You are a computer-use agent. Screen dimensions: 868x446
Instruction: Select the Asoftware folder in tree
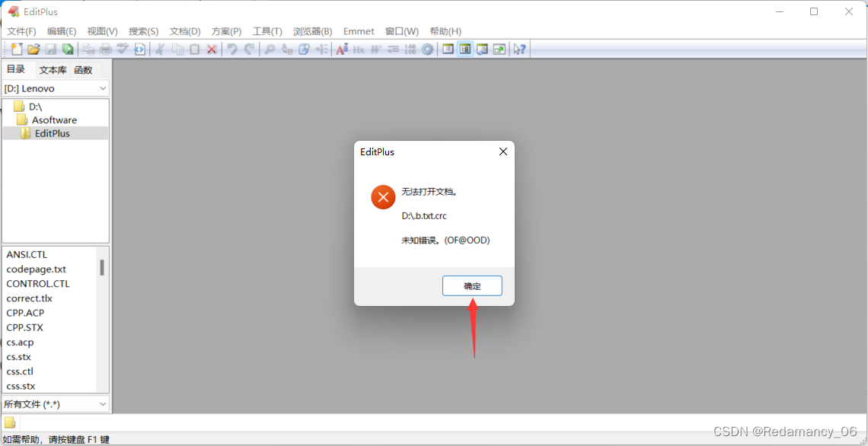point(47,119)
